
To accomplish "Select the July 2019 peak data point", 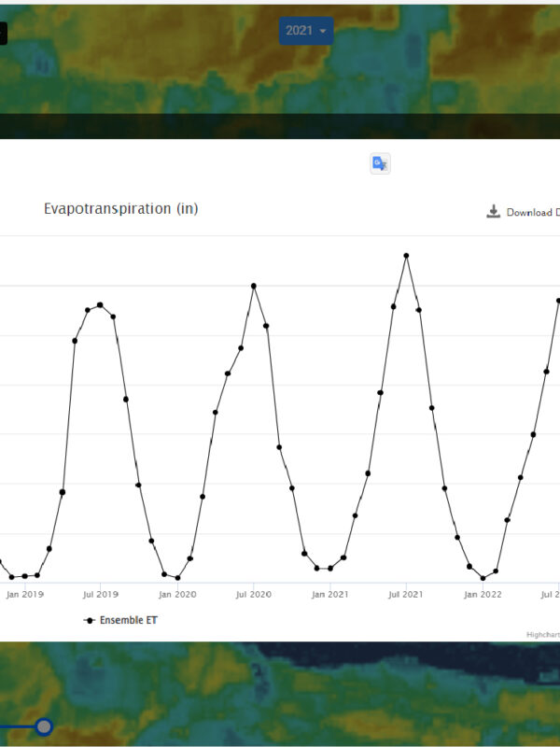I will click(100, 305).
